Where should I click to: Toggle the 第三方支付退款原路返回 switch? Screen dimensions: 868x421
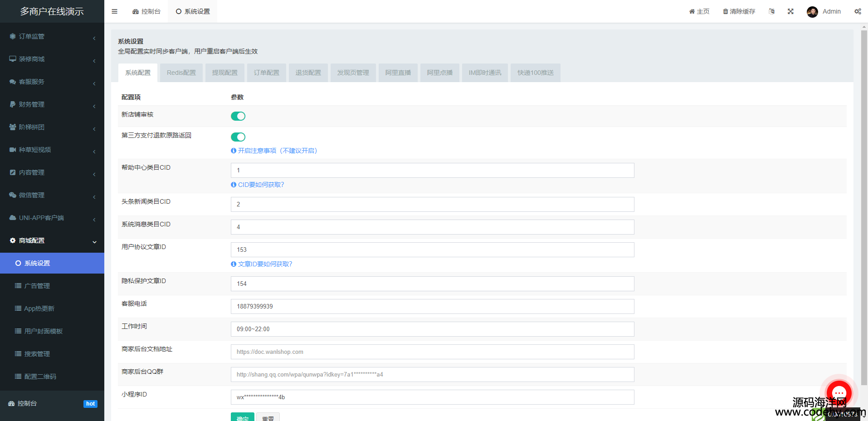point(238,137)
